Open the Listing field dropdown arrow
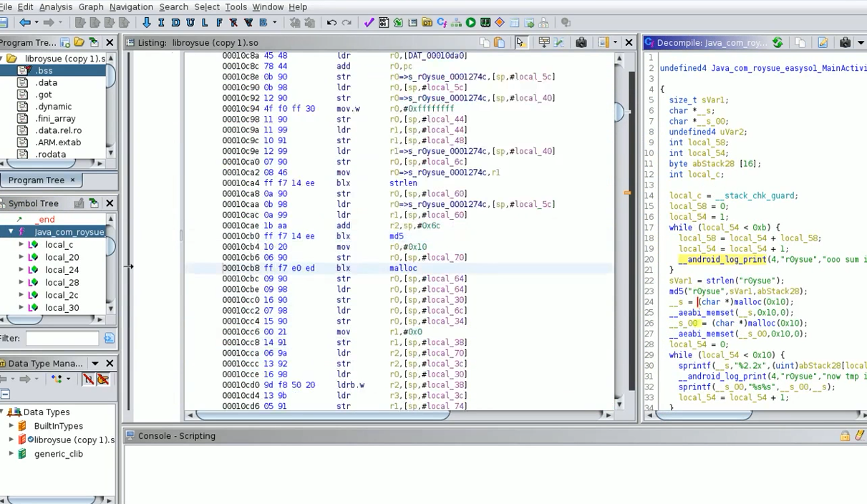 [x=615, y=43]
